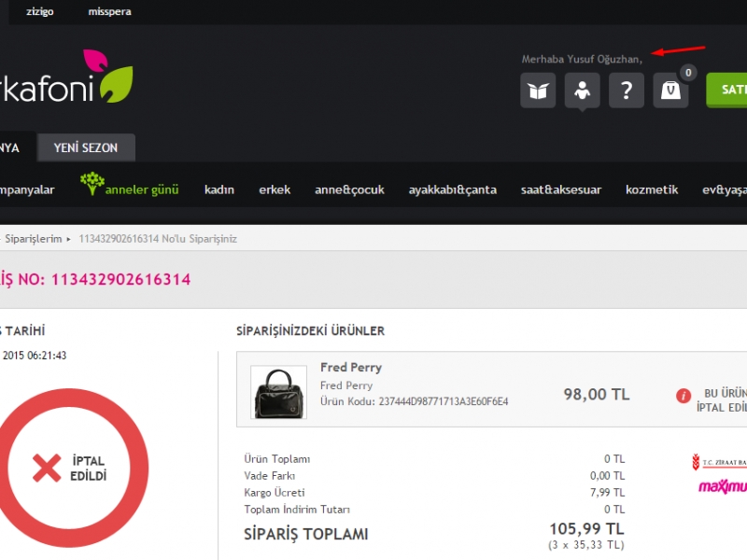Click the 105,99 TL order total
747x560 pixels.
coord(587,529)
